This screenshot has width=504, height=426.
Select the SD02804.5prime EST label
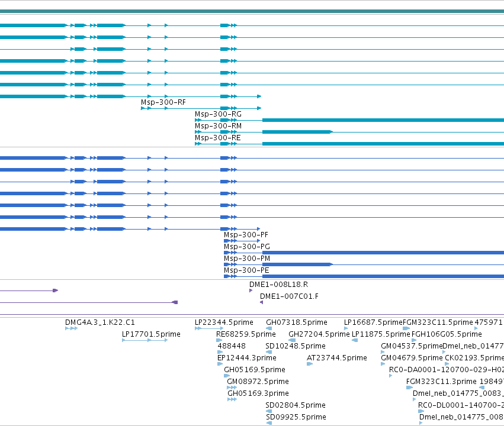[296, 405]
